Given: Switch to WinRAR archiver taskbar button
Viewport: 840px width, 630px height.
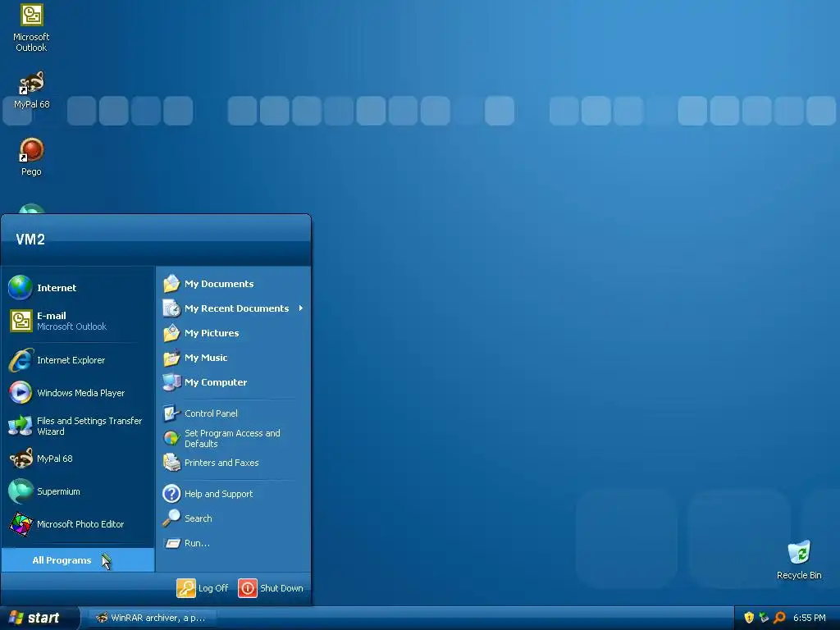Looking at the screenshot, I should [x=151, y=618].
